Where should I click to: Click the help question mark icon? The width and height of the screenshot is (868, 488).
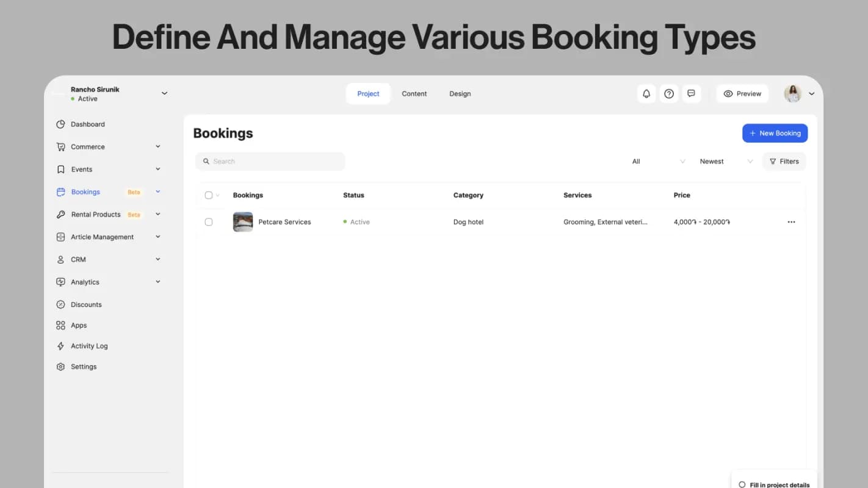point(669,93)
